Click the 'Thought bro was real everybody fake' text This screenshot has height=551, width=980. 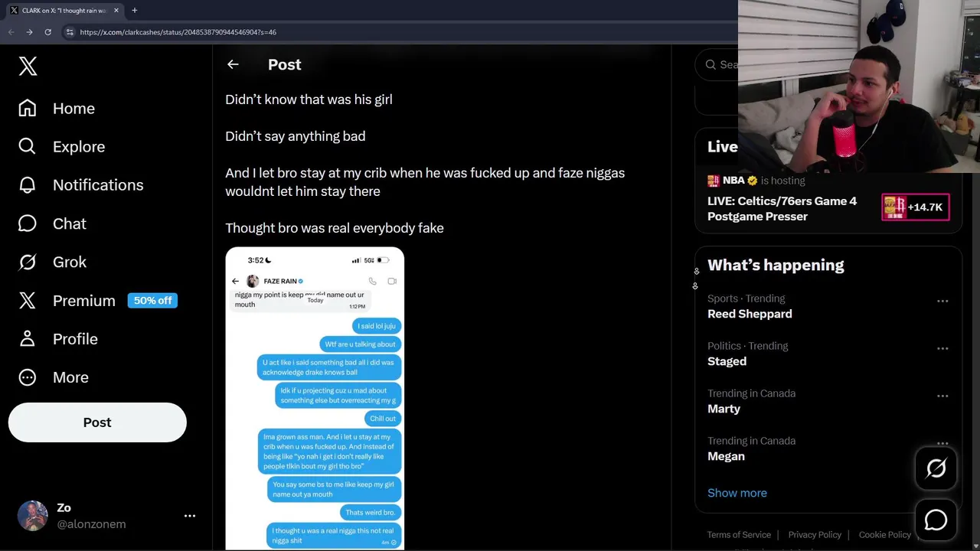[335, 228]
